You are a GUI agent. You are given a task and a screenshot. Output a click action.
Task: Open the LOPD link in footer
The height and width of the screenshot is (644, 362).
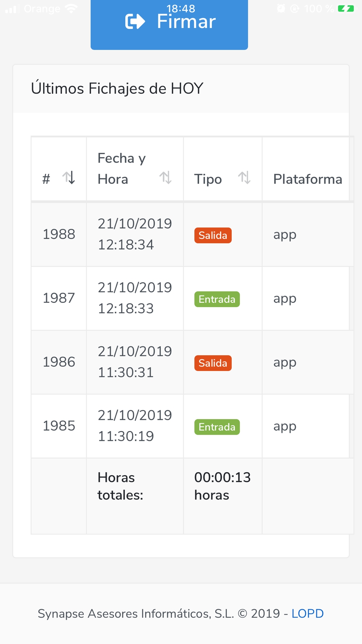307,614
